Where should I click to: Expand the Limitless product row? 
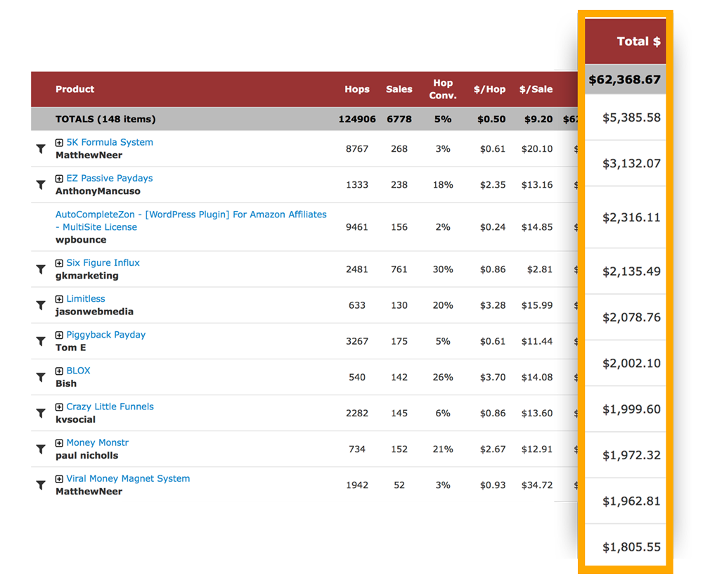point(59,299)
